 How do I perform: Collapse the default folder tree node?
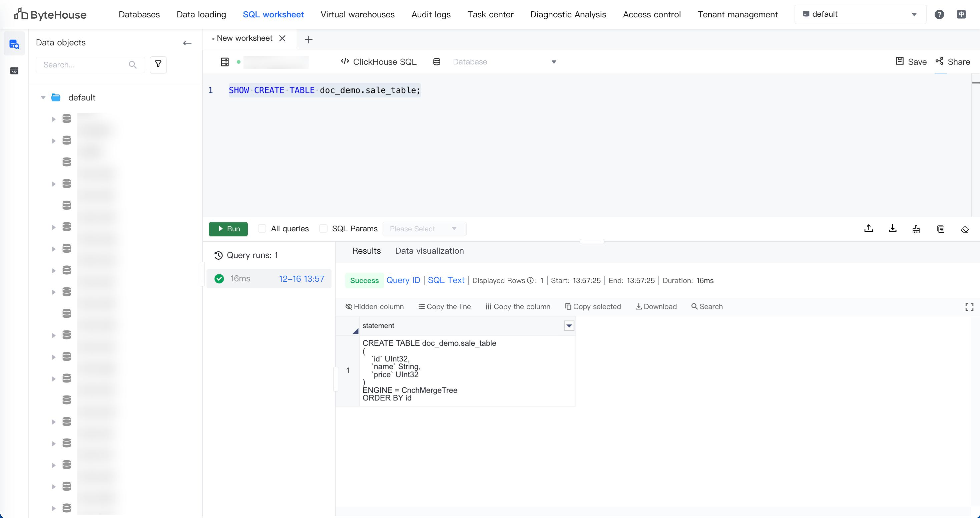[x=43, y=98]
